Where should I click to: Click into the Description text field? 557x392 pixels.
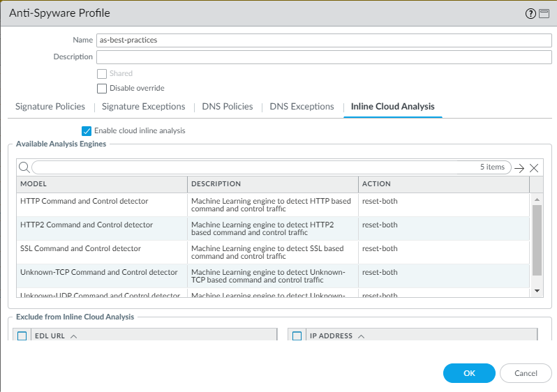pyautogui.click(x=323, y=57)
